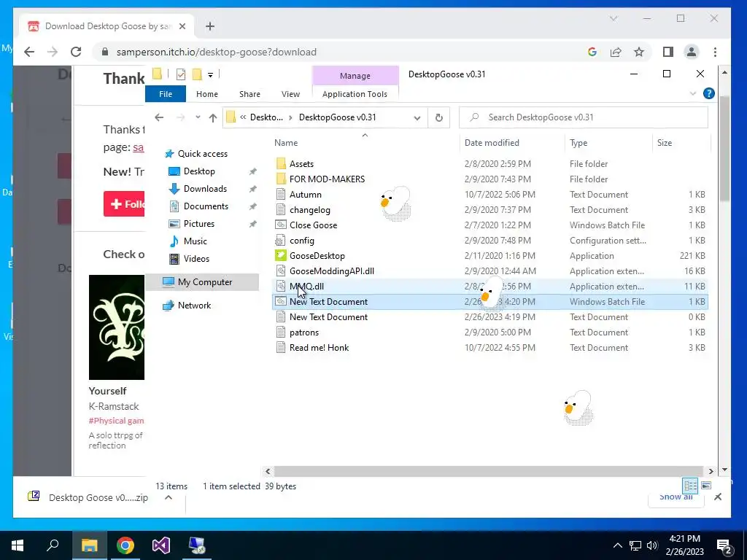The height and width of the screenshot is (560, 747).
Task: Open the Share ribbon tab
Action: click(249, 94)
